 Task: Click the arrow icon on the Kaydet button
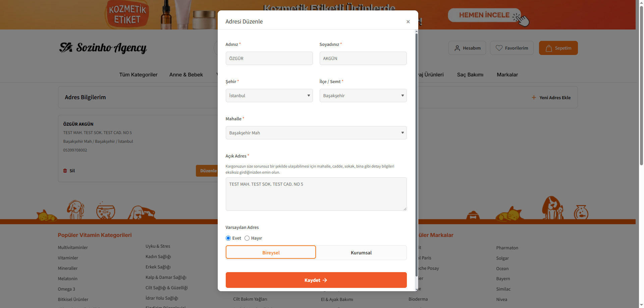click(325, 280)
